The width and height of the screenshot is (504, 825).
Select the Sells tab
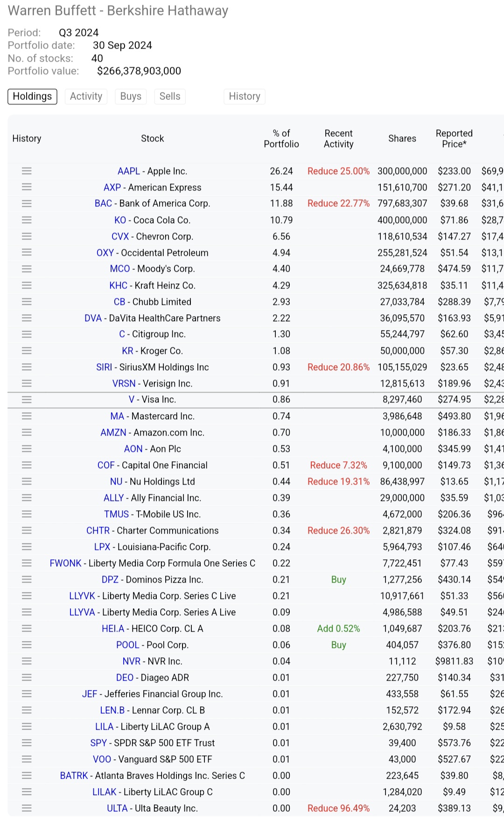click(170, 96)
